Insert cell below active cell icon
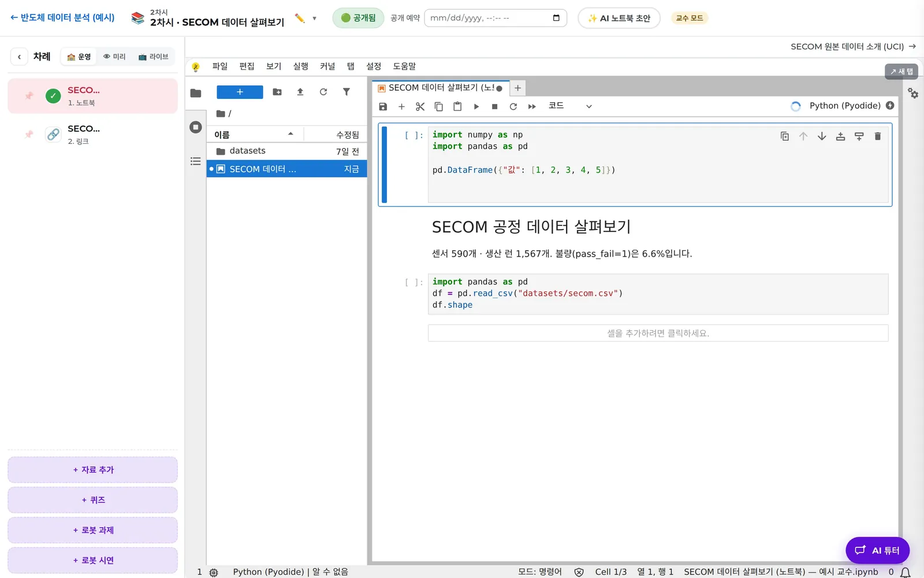 tap(859, 136)
